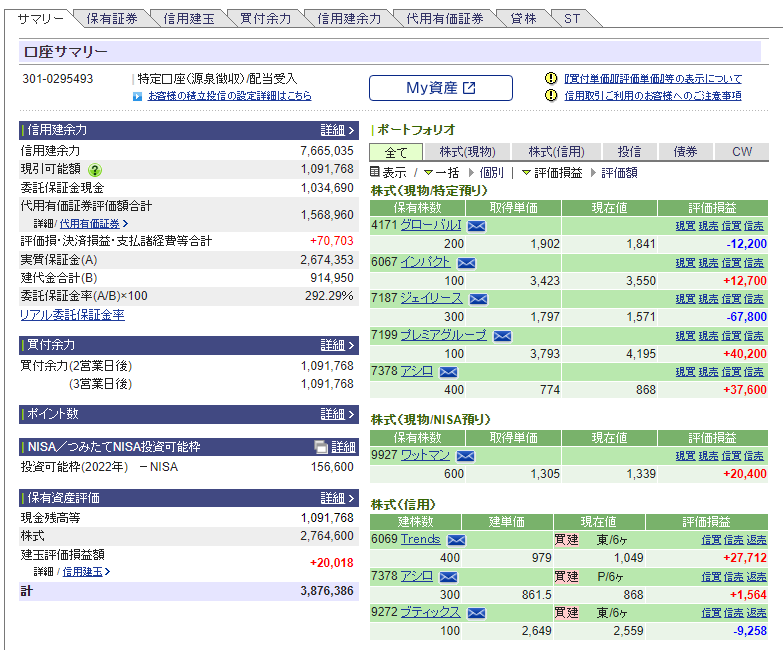This screenshot has width=783, height=650.
Task: Click 現買 for 4171 グローバルI
Action: tap(685, 226)
